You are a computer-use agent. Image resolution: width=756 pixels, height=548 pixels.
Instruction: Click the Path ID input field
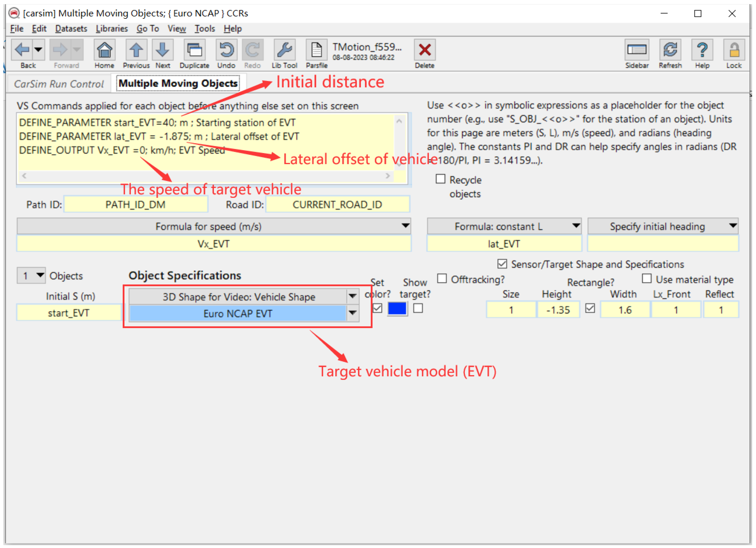click(x=136, y=204)
